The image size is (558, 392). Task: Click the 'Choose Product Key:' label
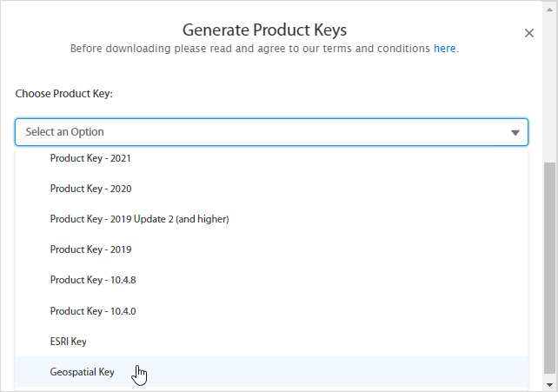(64, 93)
